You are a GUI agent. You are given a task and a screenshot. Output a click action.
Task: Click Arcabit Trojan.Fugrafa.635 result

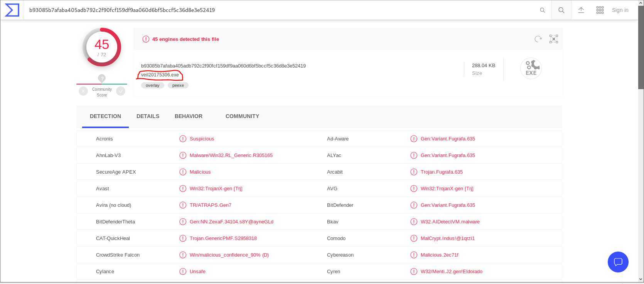[x=442, y=172]
